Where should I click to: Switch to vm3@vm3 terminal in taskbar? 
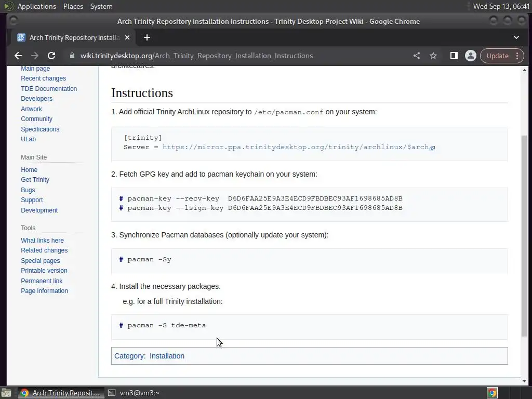[134, 393]
